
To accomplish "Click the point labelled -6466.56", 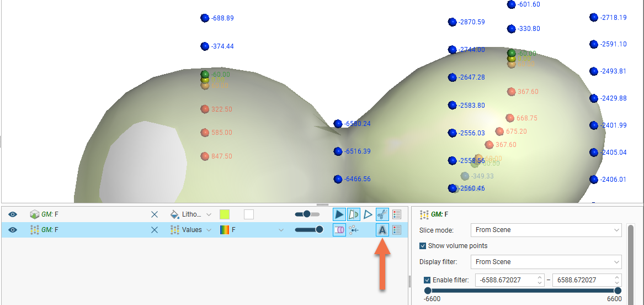I will 338,179.
